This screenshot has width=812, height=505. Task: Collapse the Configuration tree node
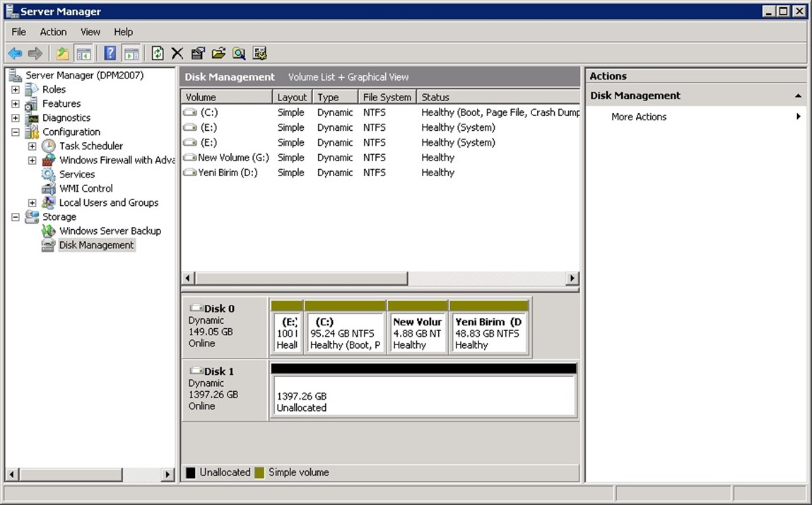[16, 132]
